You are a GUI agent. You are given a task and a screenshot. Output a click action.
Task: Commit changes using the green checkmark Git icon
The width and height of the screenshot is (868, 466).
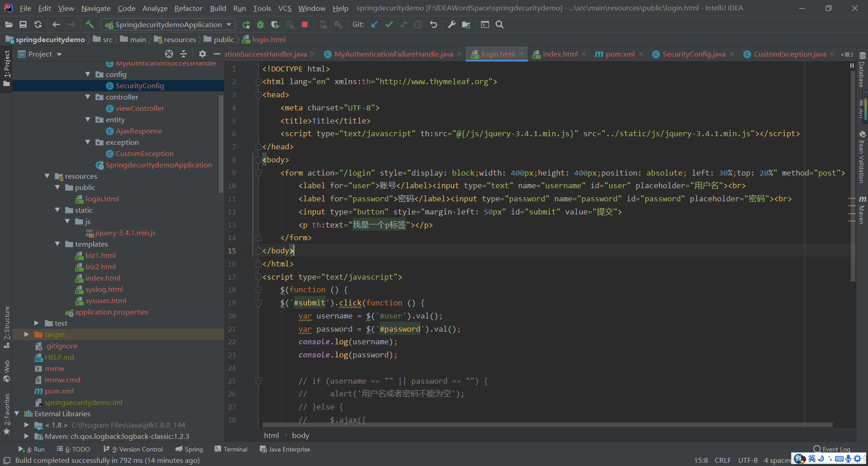(x=389, y=24)
